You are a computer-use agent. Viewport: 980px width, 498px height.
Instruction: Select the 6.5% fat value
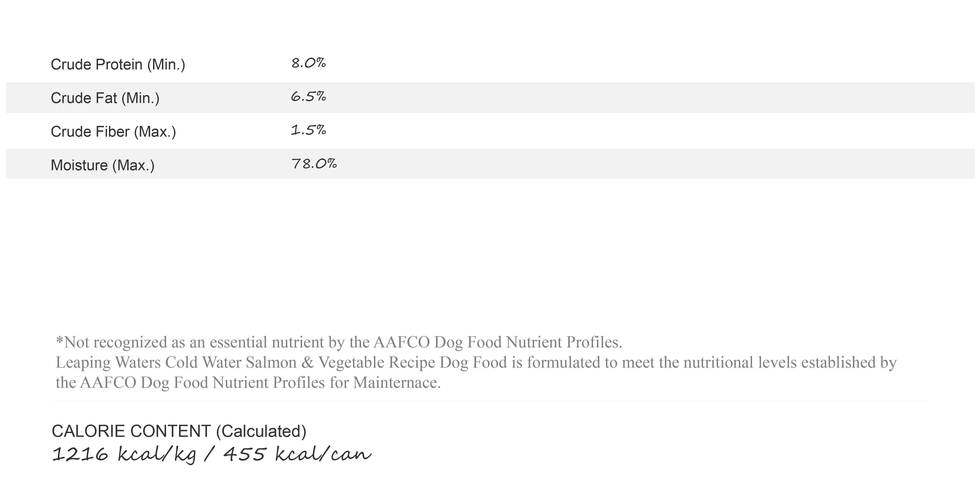[x=309, y=97]
